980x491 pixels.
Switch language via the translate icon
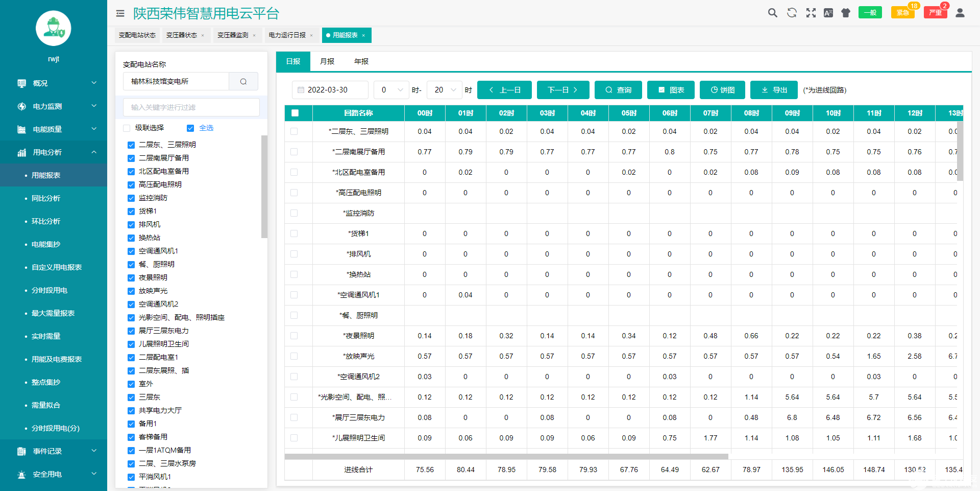[828, 13]
